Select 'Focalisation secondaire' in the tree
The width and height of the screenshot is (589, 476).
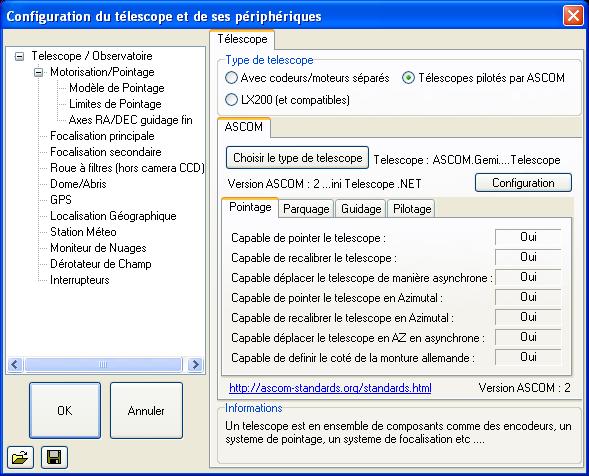tap(106, 152)
